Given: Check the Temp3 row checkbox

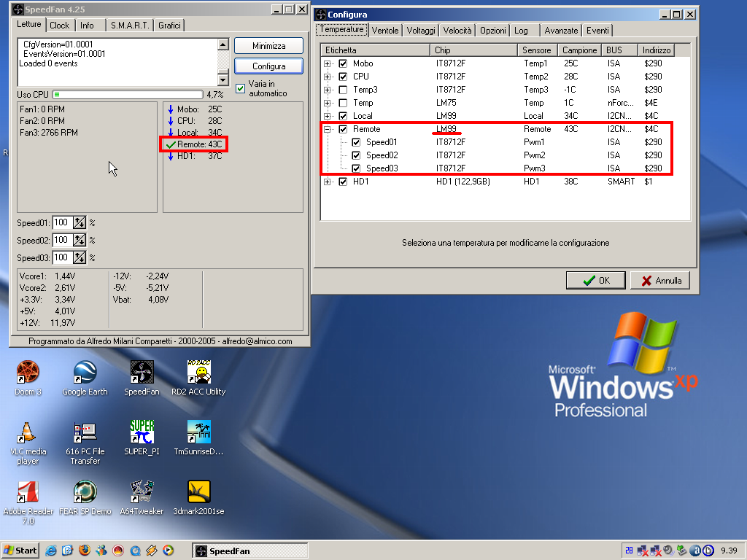Looking at the screenshot, I should click(x=343, y=90).
